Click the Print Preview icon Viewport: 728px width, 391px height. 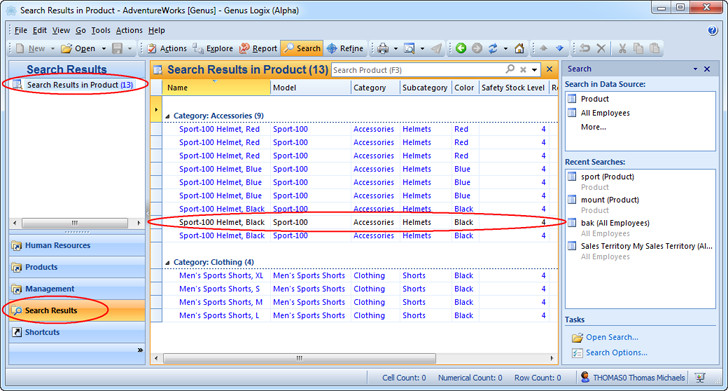pos(409,48)
